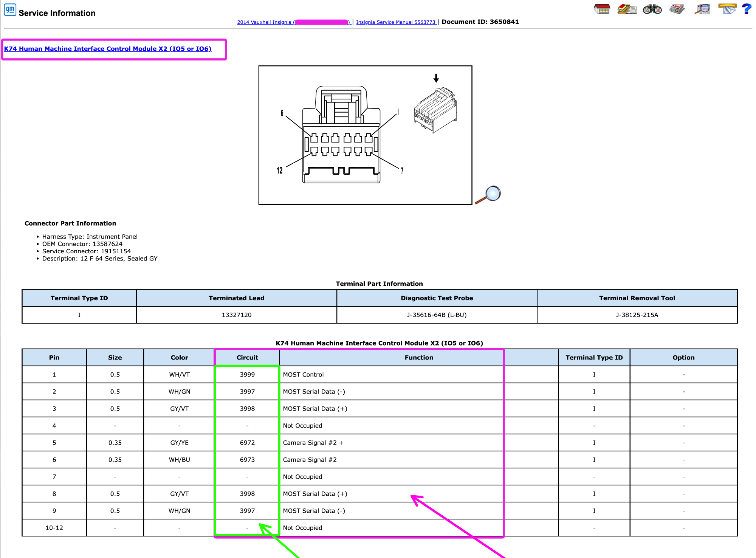The height and width of the screenshot is (558, 756).
Task: Click the connector end view diagram
Action: [365, 135]
